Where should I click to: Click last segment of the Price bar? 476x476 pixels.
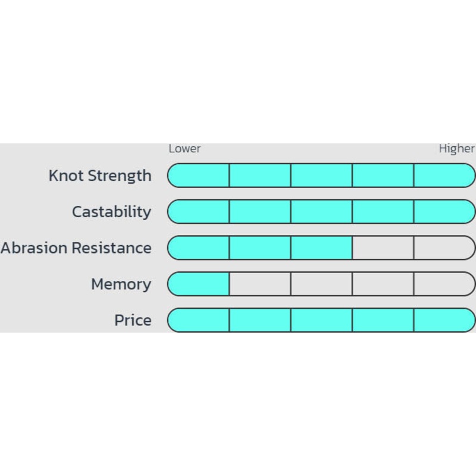point(444,321)
